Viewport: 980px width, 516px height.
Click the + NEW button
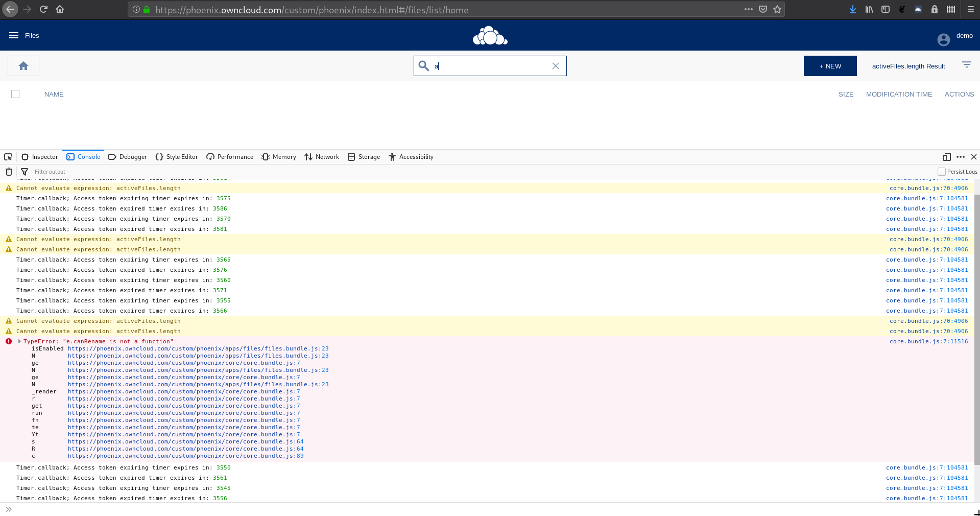830,65
